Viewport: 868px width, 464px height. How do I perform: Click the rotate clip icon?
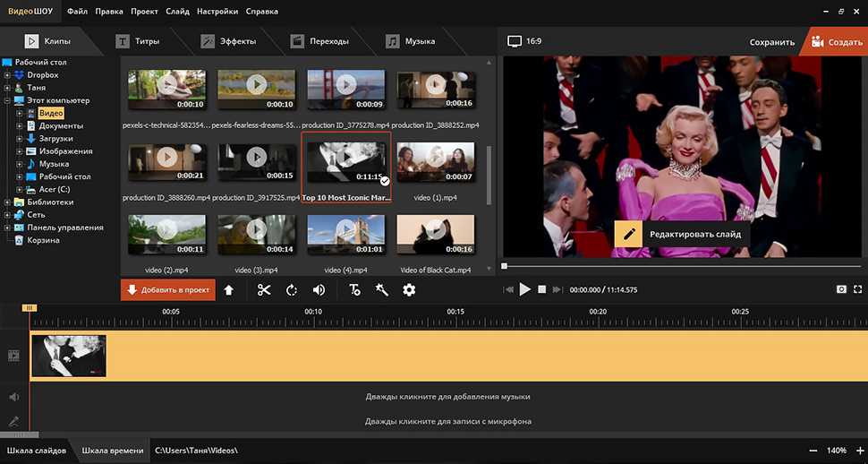292,289
